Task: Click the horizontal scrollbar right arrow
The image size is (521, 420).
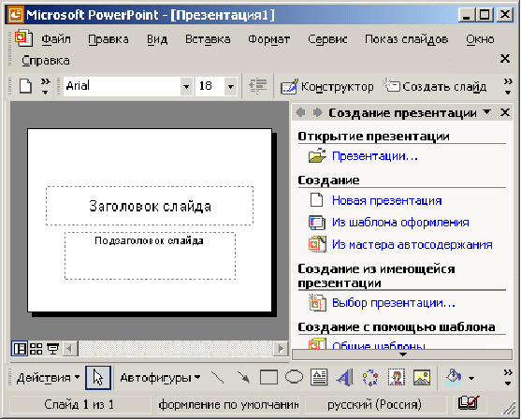Action: (281, 349)
